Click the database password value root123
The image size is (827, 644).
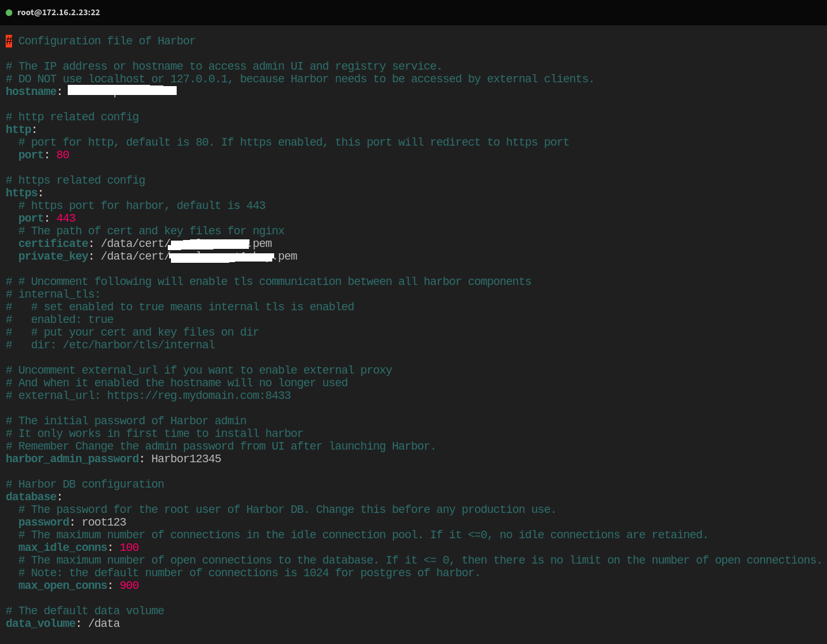pyautogui.click(x=104, y=522)
